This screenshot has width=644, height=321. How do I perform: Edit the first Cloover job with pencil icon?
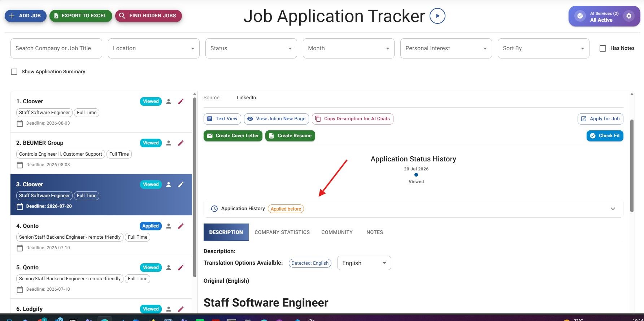click(181, 101)
